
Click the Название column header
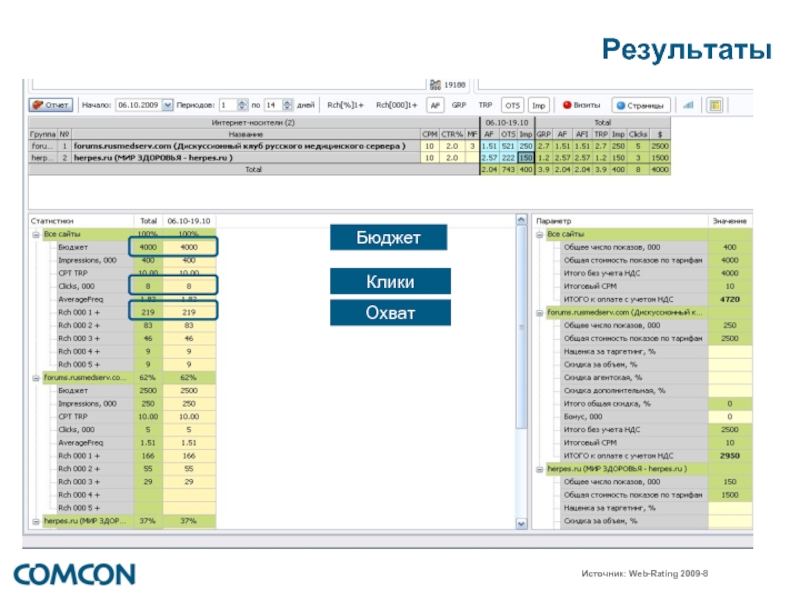click(245, 134)
